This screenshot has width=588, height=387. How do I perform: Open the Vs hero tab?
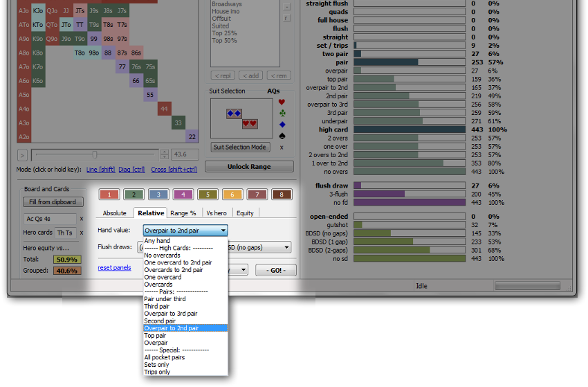pos(218,213)
